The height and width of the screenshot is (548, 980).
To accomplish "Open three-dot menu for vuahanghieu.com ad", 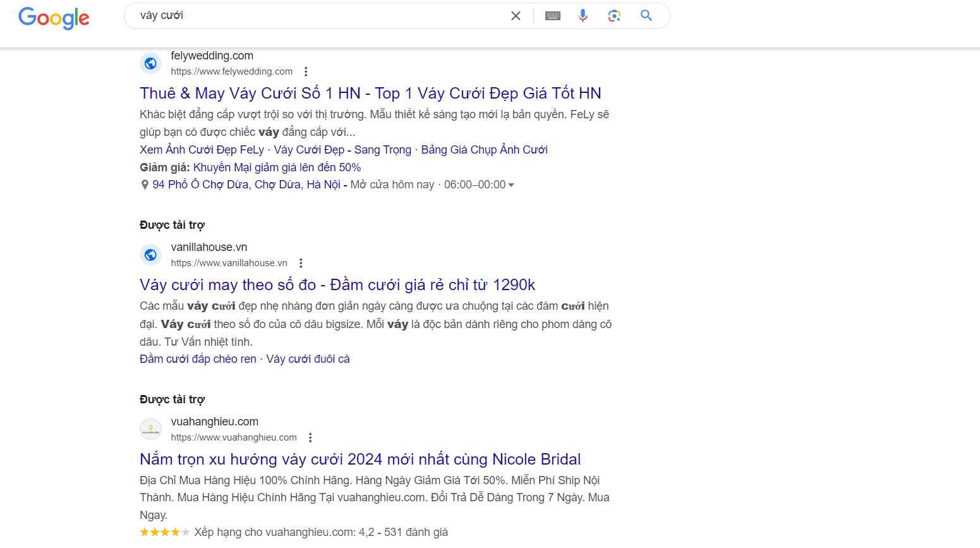I will [310, 437].
